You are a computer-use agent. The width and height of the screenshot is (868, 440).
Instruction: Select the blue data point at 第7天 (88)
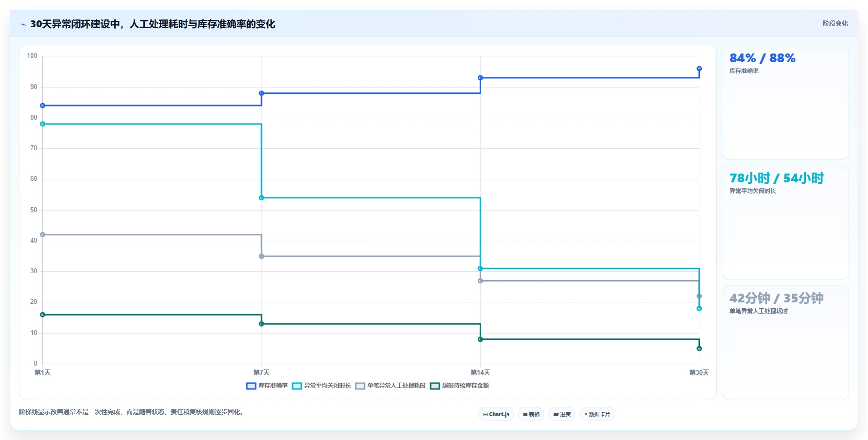tap(261, 93)
